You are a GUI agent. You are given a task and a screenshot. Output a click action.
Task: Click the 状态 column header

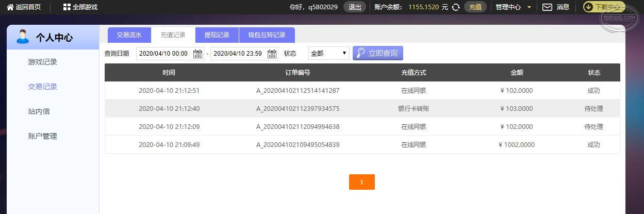point(594,73)
